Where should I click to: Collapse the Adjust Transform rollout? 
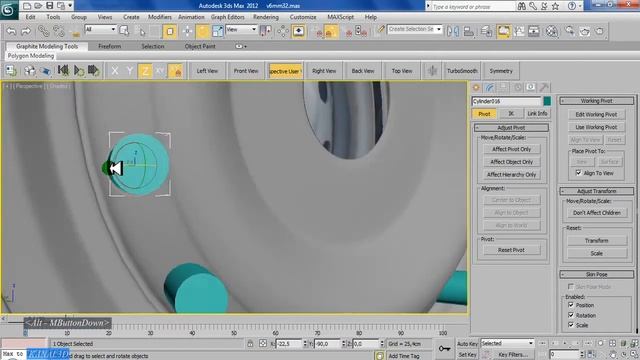[597, 191]
